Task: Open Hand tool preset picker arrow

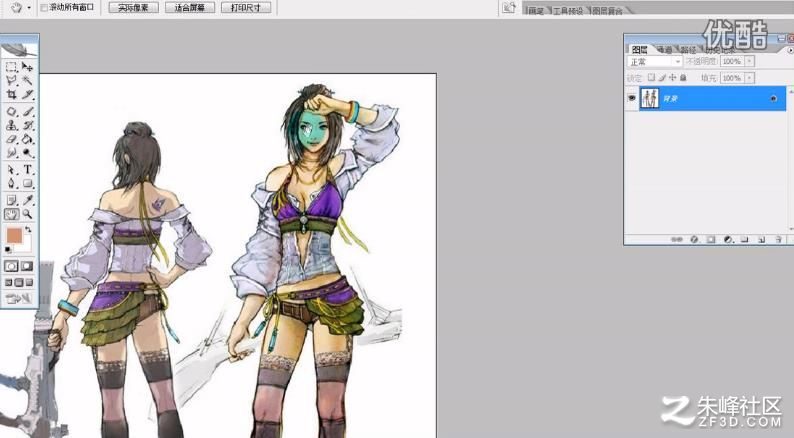Action: tap(29, 8)
